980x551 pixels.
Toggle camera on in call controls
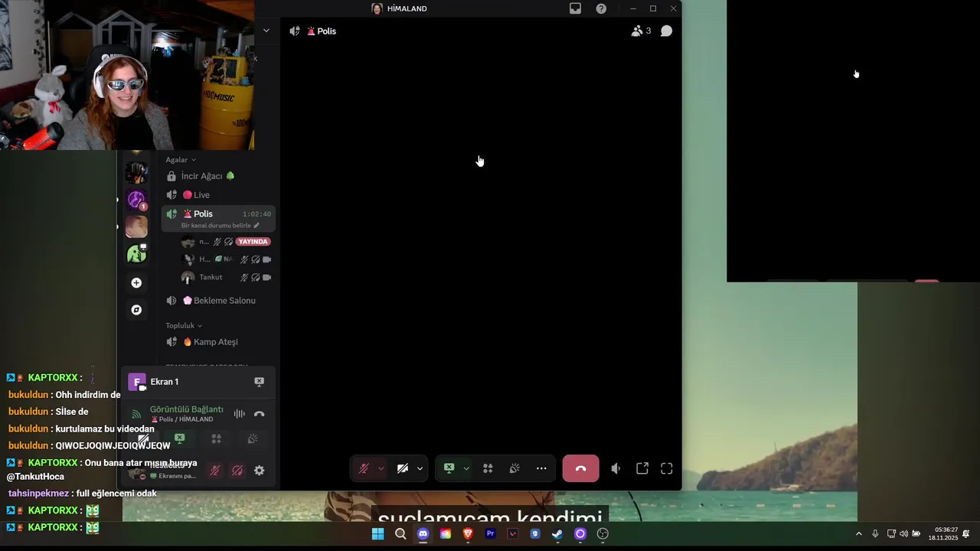click(403, 468)
